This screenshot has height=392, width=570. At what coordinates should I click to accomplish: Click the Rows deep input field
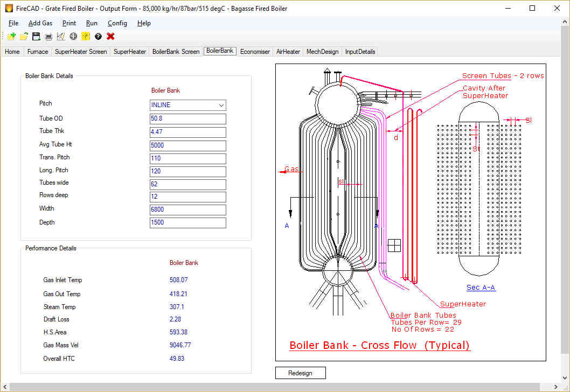pos(188,197)
